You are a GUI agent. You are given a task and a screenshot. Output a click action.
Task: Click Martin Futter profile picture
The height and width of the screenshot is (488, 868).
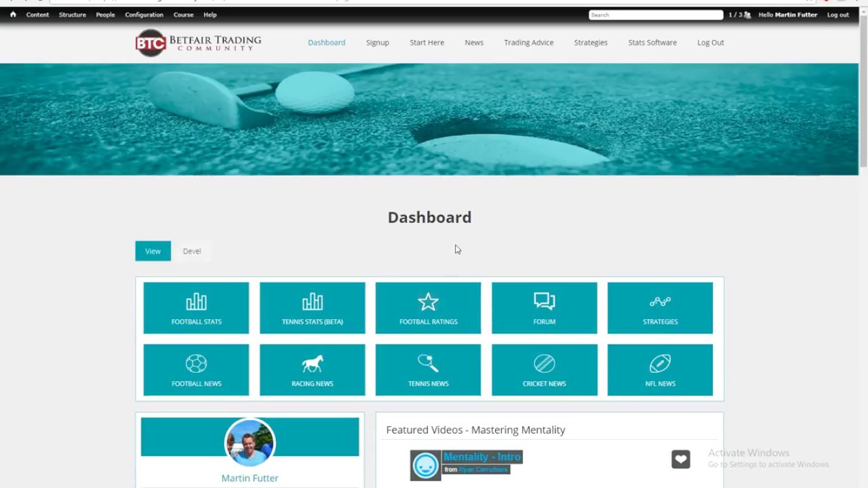[250, 443]
